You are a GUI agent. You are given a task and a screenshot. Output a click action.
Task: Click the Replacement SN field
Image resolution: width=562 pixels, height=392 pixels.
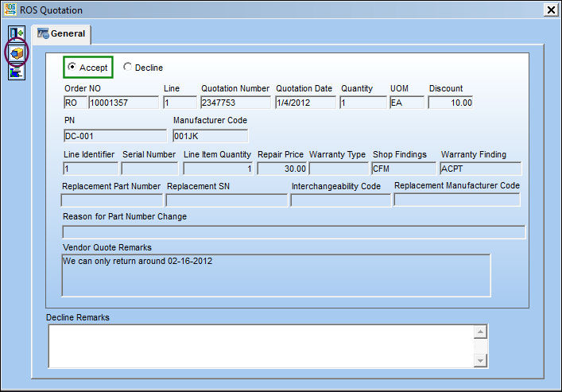point(227,200)
